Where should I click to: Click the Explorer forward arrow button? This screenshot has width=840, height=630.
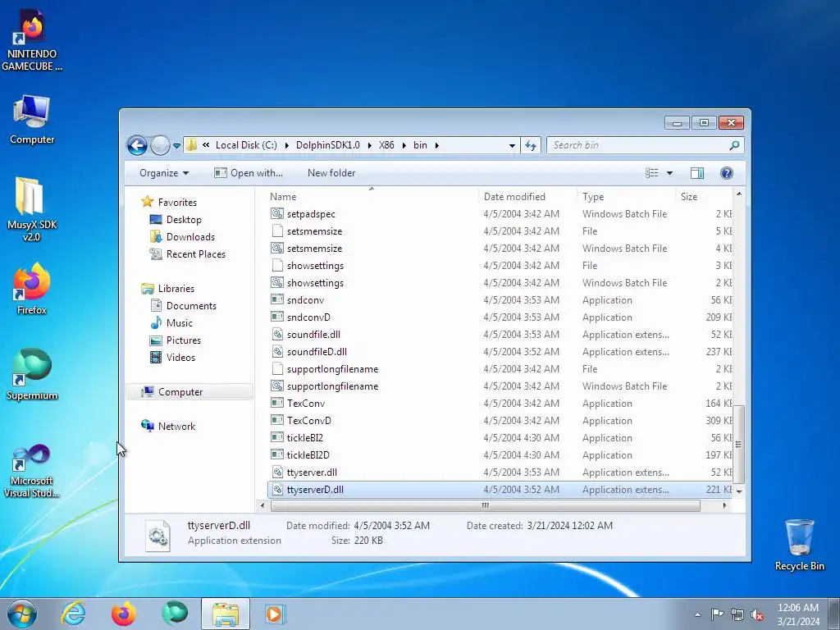(160, 145)
